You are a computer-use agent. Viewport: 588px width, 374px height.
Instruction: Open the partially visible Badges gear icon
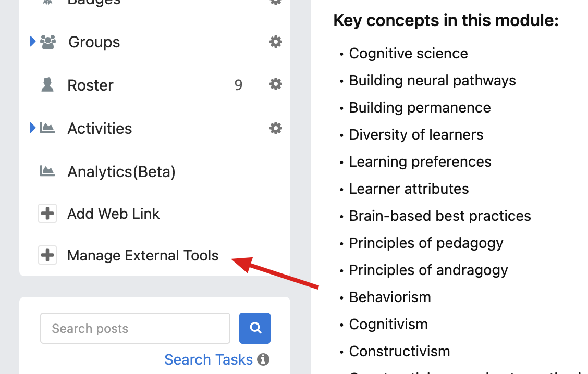point(276,2)
